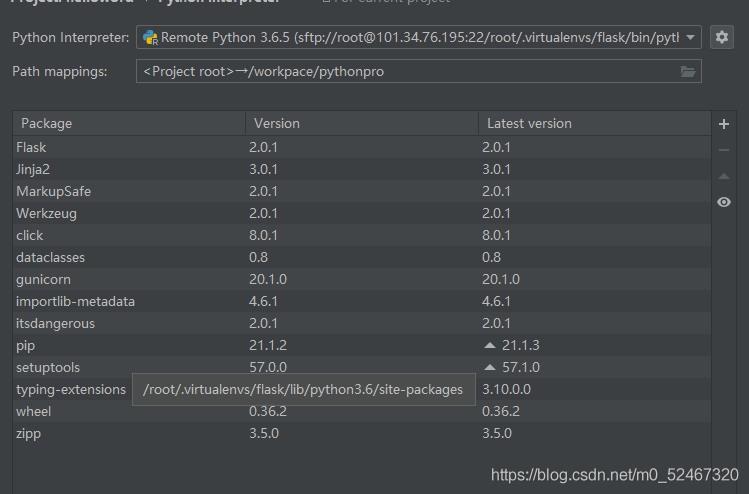Click the plus icon to install package
This screenshot has width=749, height=494.
coord(724,124)
